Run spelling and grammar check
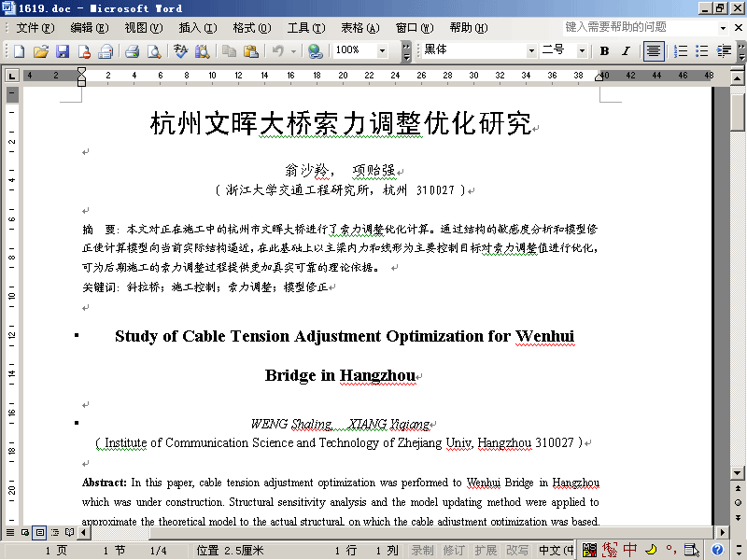The image size is (747, 560). [x=180, y=50]
